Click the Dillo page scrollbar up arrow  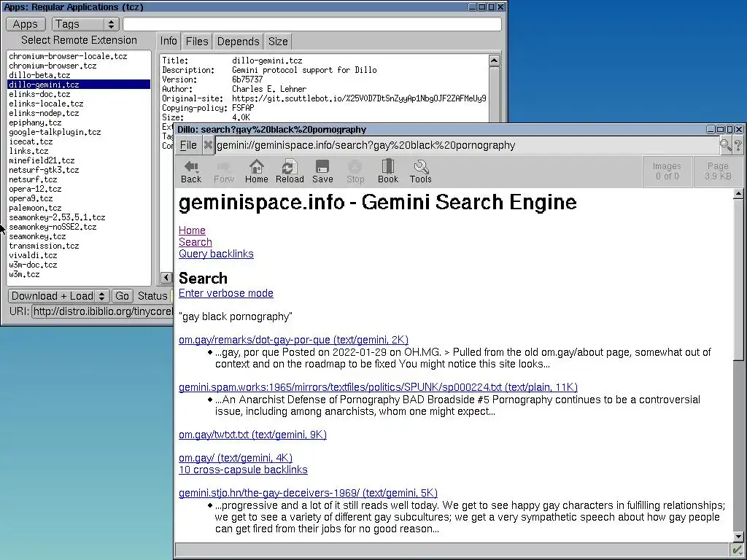pyautogui.click(x=738, y=193)
